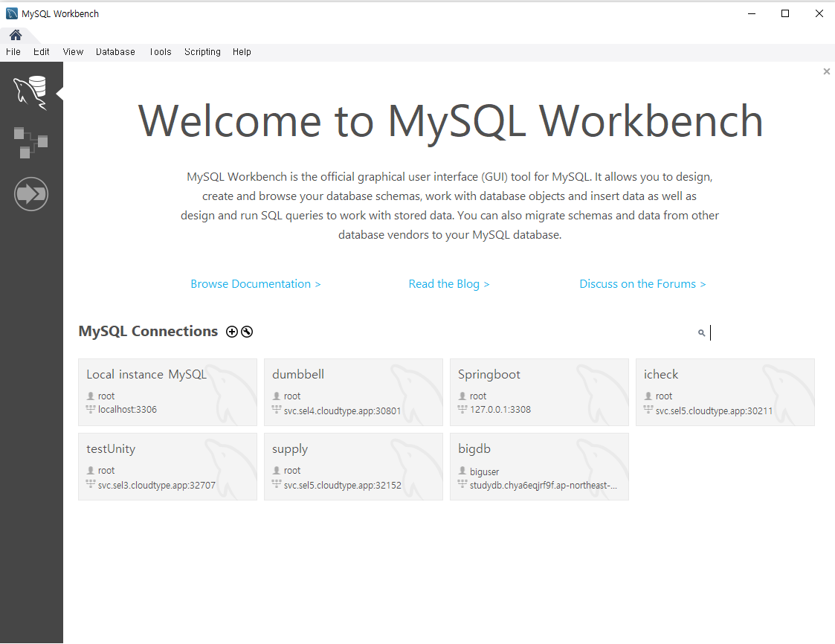The image size is (835, 644).
Task: Close the welcome message panel
Action: 827,71
